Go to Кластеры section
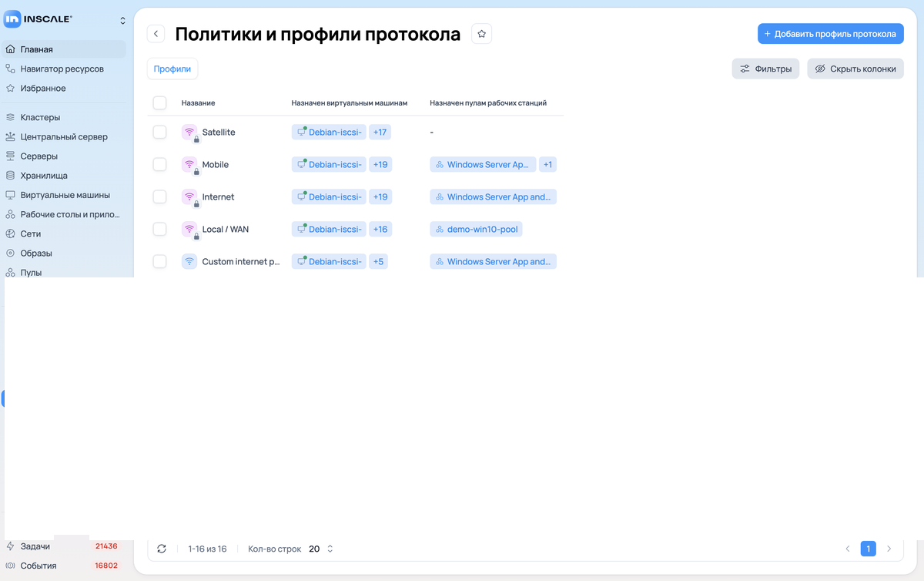 [x=63, y=117]
